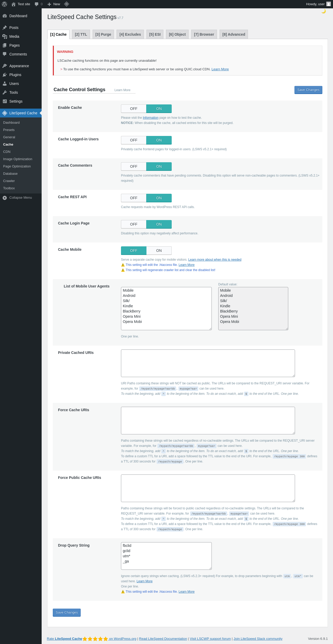The width and height of the screenshot is (333, 644).
Task: Focus the Drop Query String textarea
Action: (x=166, y=556)
